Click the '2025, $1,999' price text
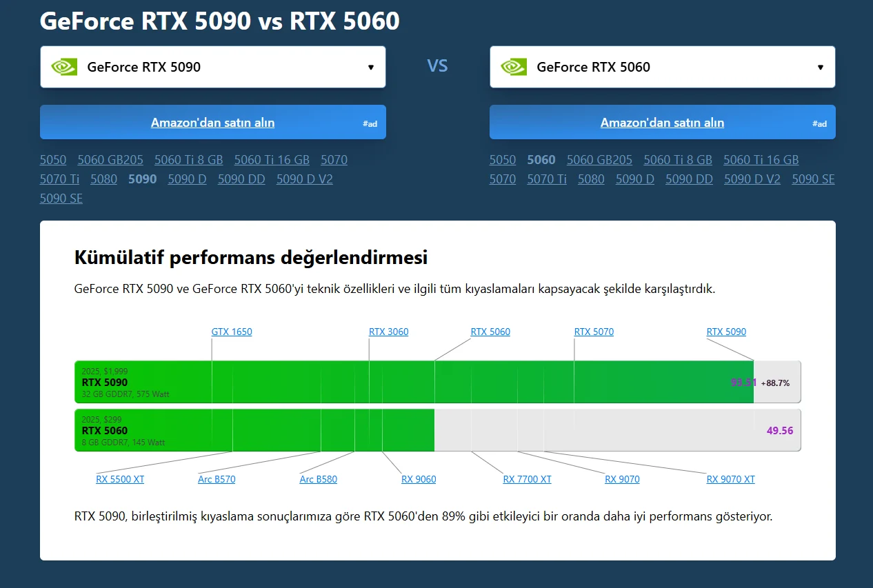873x588 pixels. 105,372
